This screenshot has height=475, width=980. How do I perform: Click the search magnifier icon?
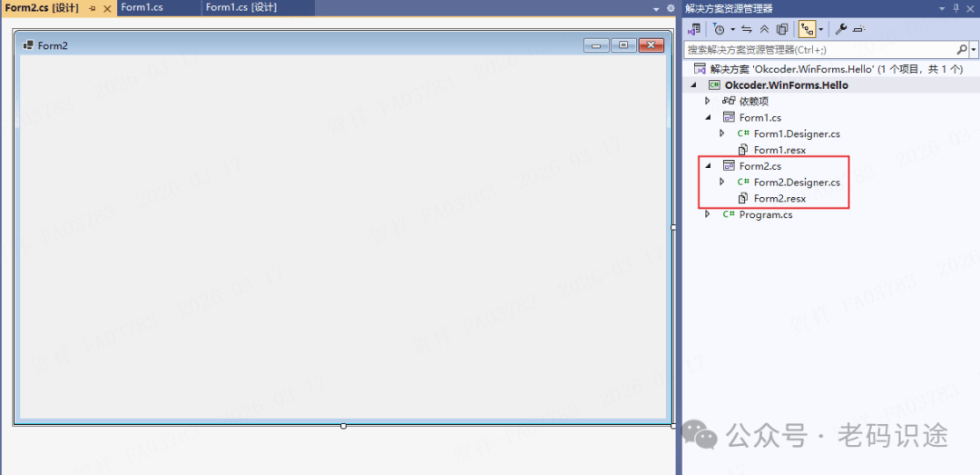click(x=962, y=50)
